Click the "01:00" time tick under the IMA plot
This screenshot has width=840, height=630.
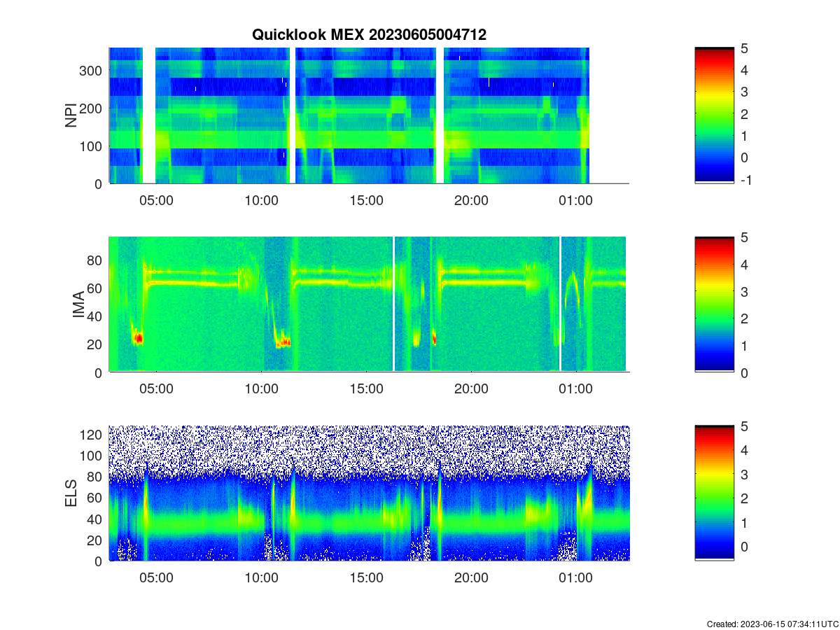click(x=576, y=389)
